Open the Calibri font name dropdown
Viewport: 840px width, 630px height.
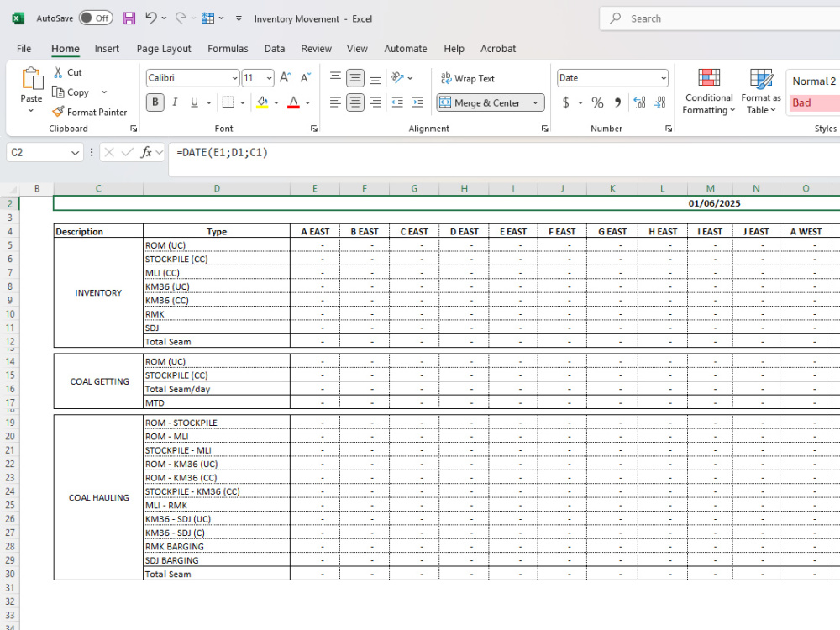click(234, 78)
